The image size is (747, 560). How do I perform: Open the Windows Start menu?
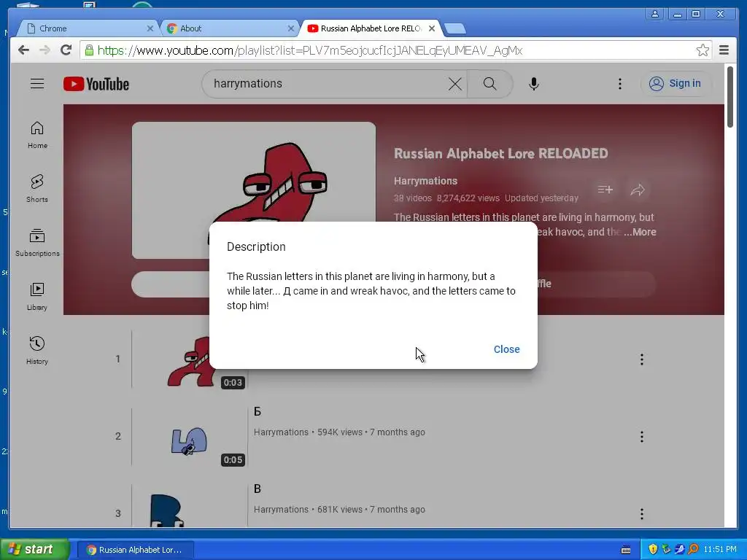pos(34,550)
